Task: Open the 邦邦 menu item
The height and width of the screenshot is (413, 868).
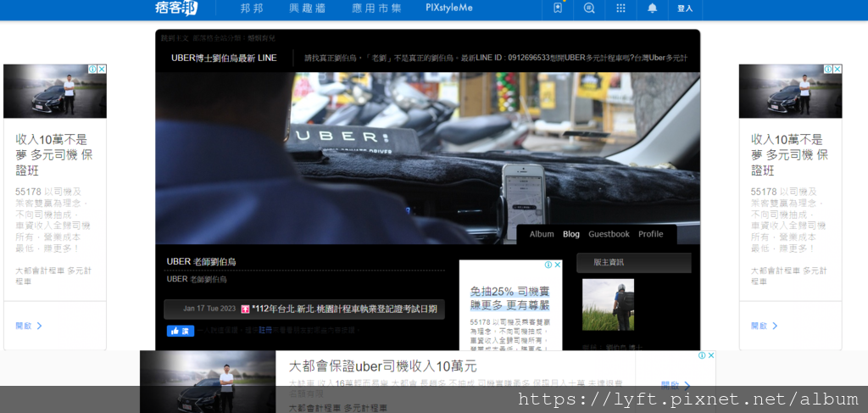Action: pyautogui.click(x=252, y=8)
